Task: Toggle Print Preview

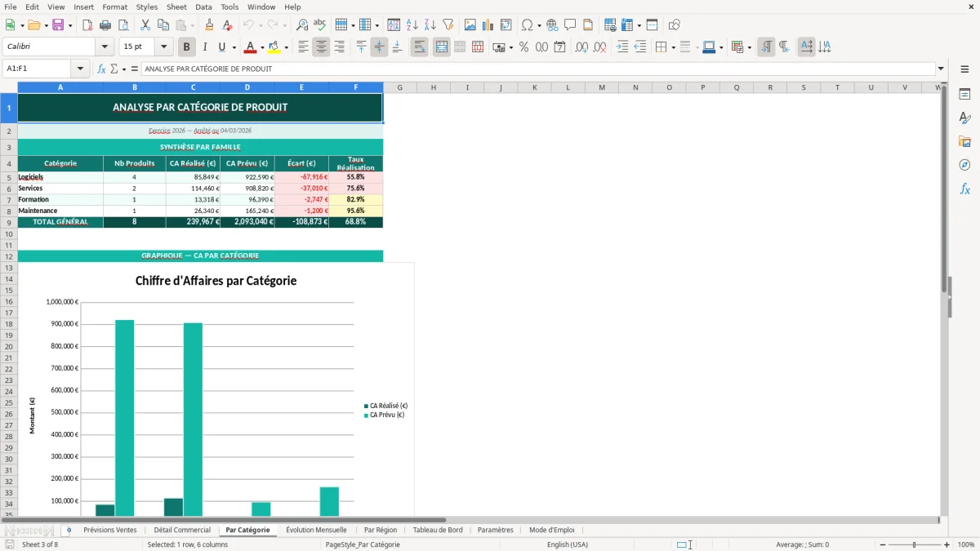Action: 122,25
